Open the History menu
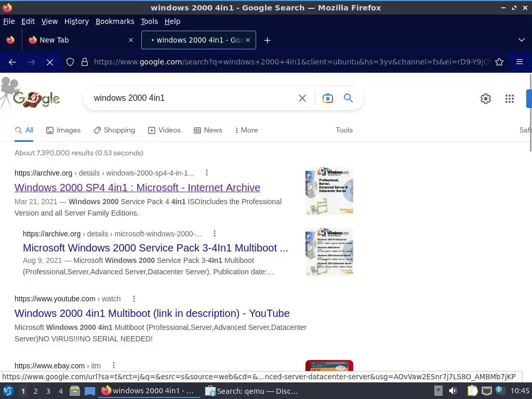Viewport: 532px width, 399px height. point(77,21)
